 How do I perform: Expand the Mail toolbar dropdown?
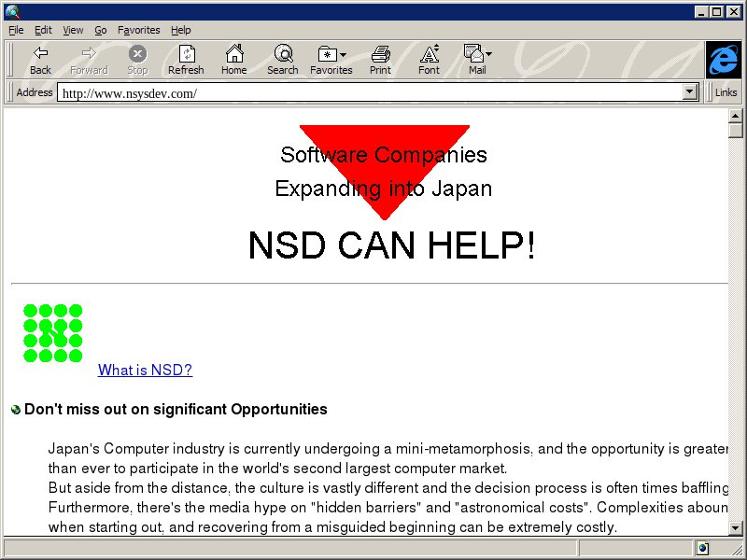coord(488,55)
